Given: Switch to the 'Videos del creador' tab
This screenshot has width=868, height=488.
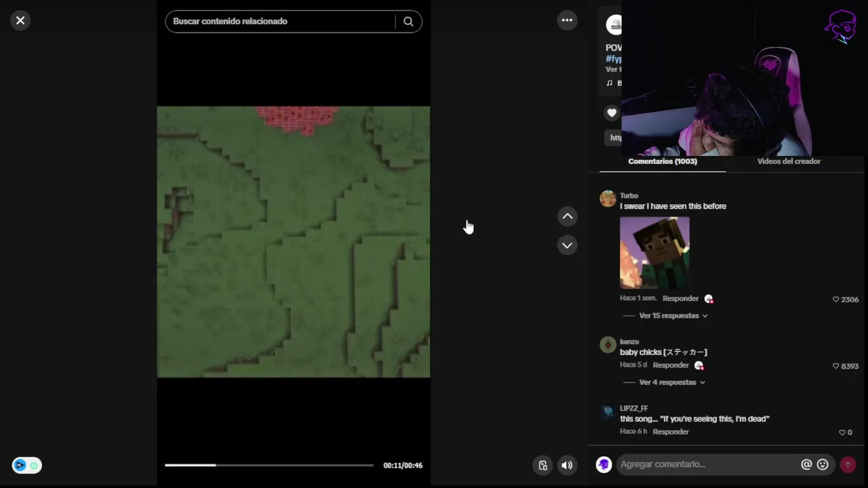Looking at the screenshot, I should [x=789, y=161].
